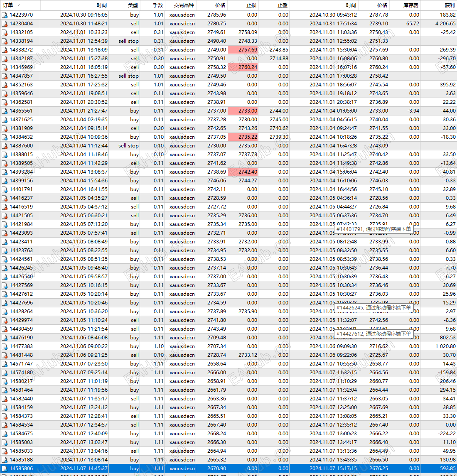Select the profit value 802.53
The width and height of the screenshot is (457, 476).
coord(448,338)
